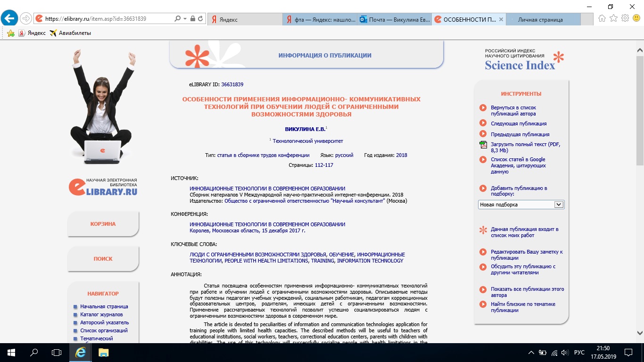Open 'Каталог журналов' in the navigator
Screen dimensions: 644x362
[101, 314]
